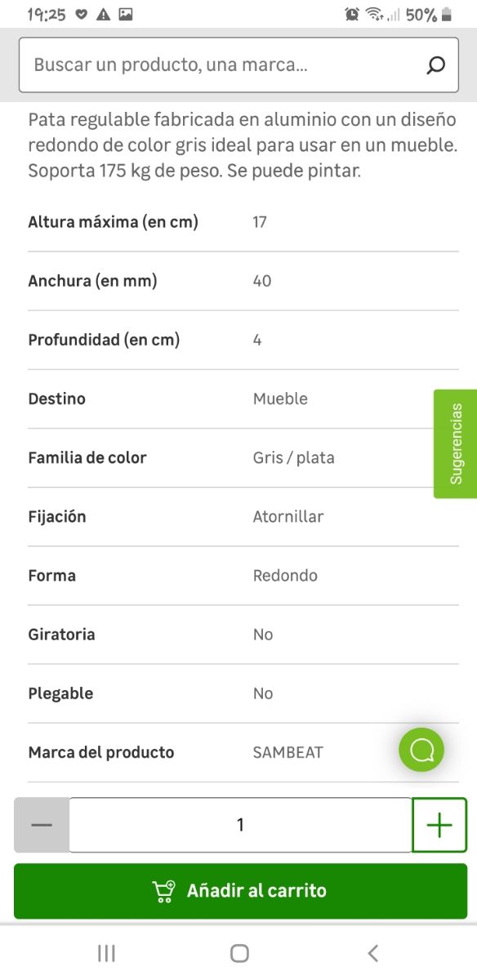Open recent apps from the navigation bar
The height and width of the screenshot is (980, 477).
(x=105, y=952)
